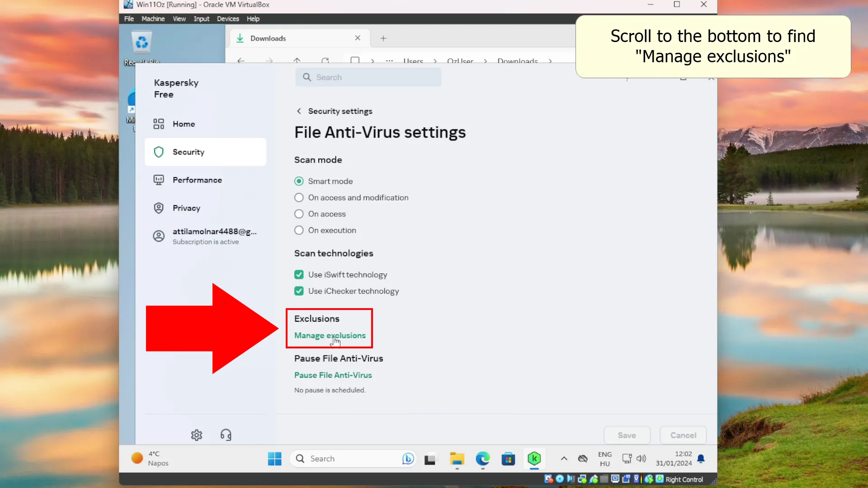Open VirtualBox Devices menu
868x488 pixels.
pos(228,19)
